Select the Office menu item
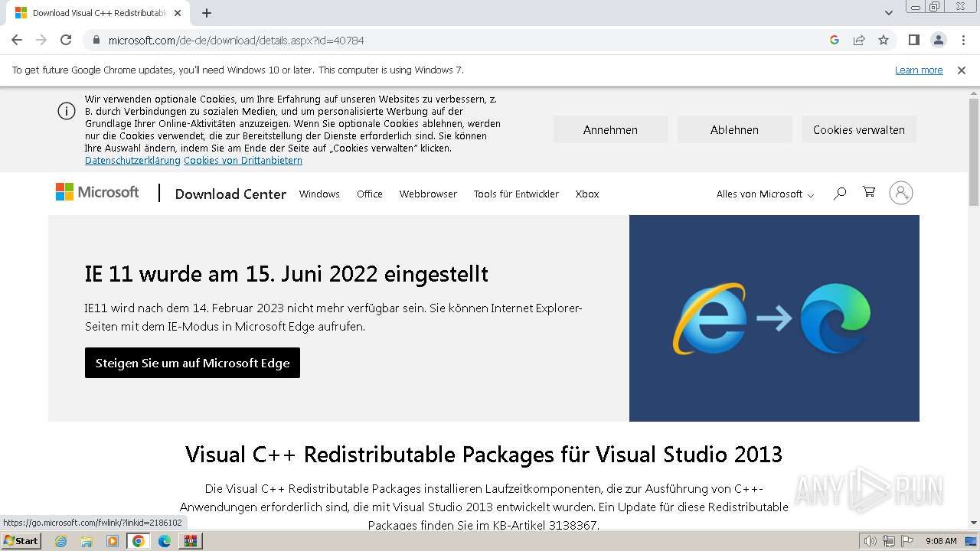 (370, 194)
